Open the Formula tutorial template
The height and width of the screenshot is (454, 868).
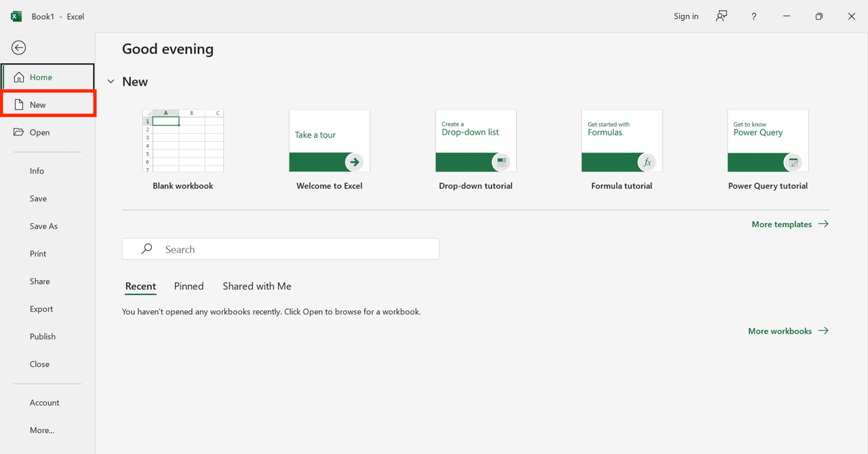[x=622, y=141]
